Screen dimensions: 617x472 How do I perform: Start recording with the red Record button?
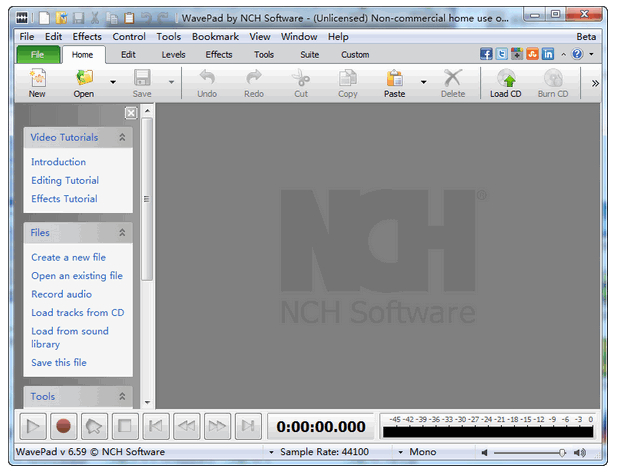point(63,426)
